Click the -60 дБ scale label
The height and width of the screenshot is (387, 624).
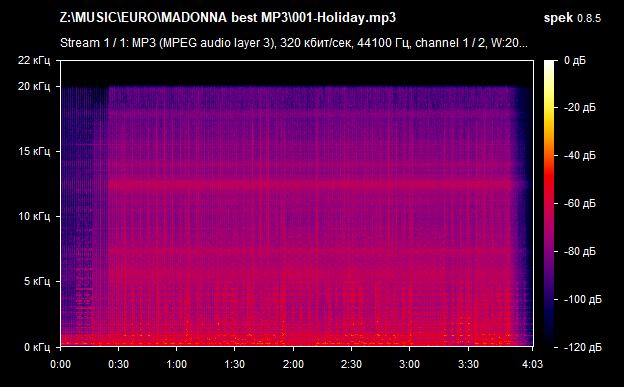[x=579, y=203]
